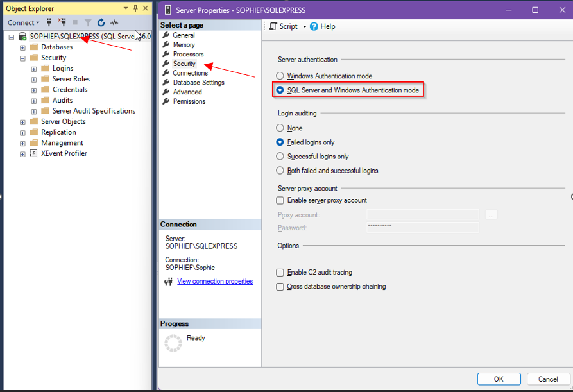Select Windows Authentication mode radio button
The image size is (573, 392).
tap(280, 76)
